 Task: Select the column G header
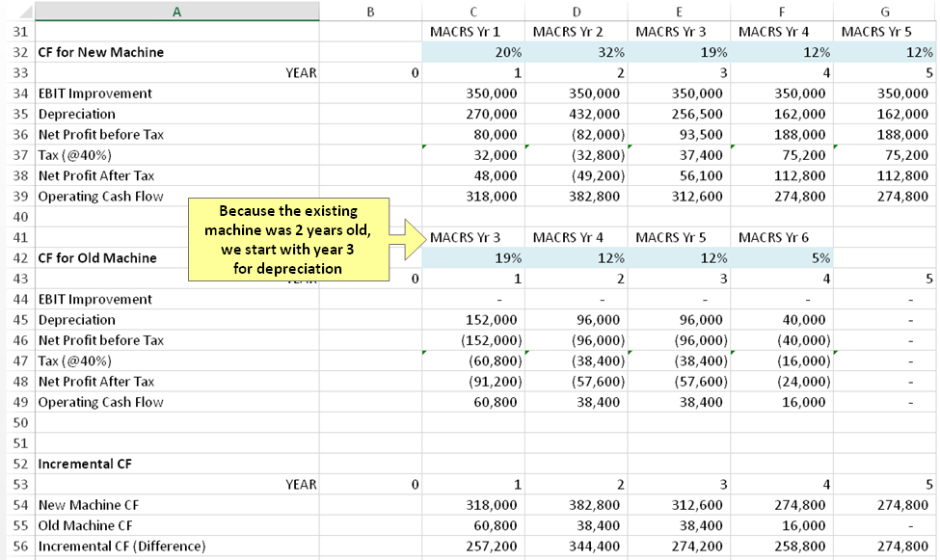tap(884, 10)
